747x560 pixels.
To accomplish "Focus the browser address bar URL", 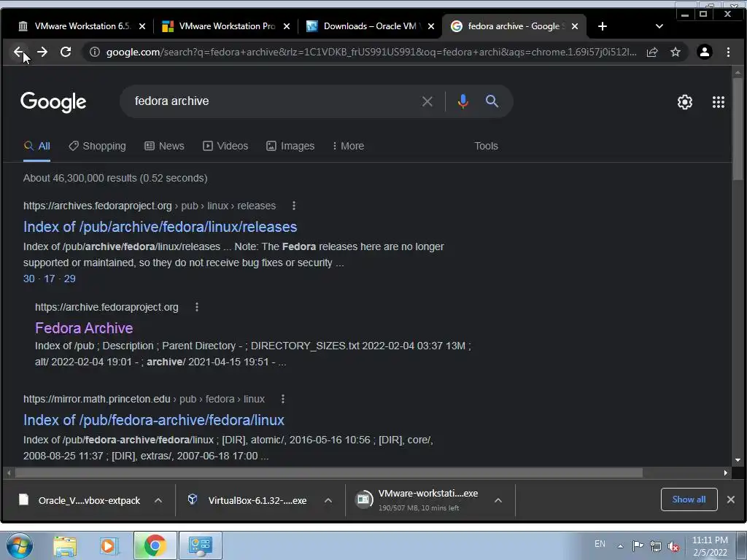I will pyautogui.click(x=371, y=52).
